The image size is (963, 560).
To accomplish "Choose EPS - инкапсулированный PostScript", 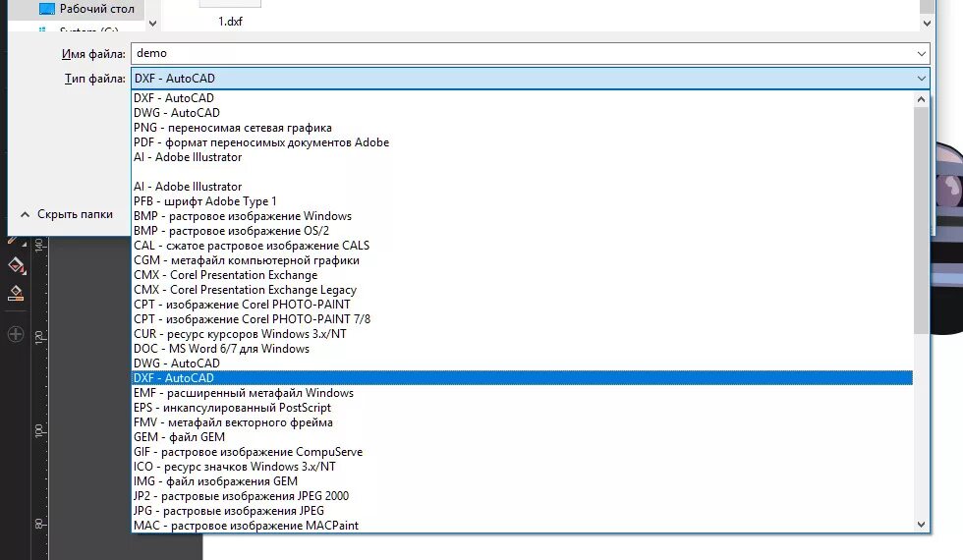I will pyautogui.click(x=522, y=408).
